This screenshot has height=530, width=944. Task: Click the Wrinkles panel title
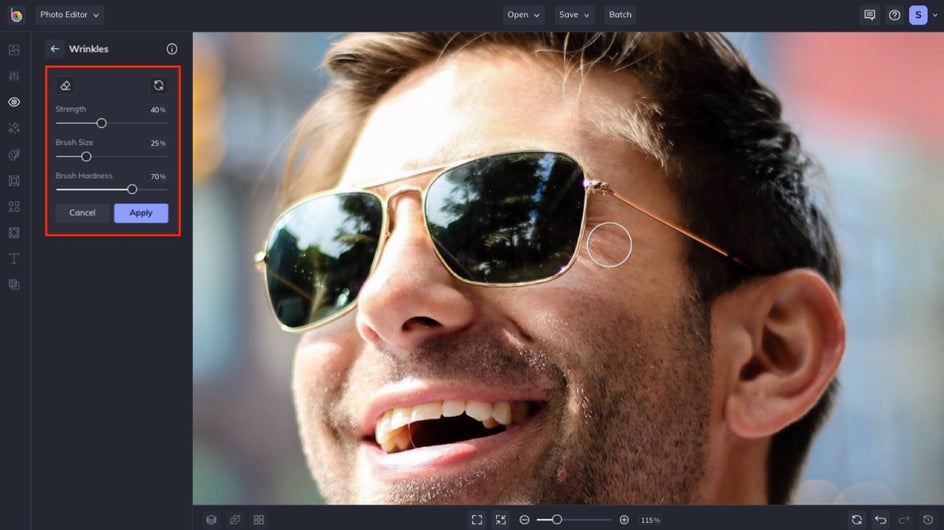[88, 49]
